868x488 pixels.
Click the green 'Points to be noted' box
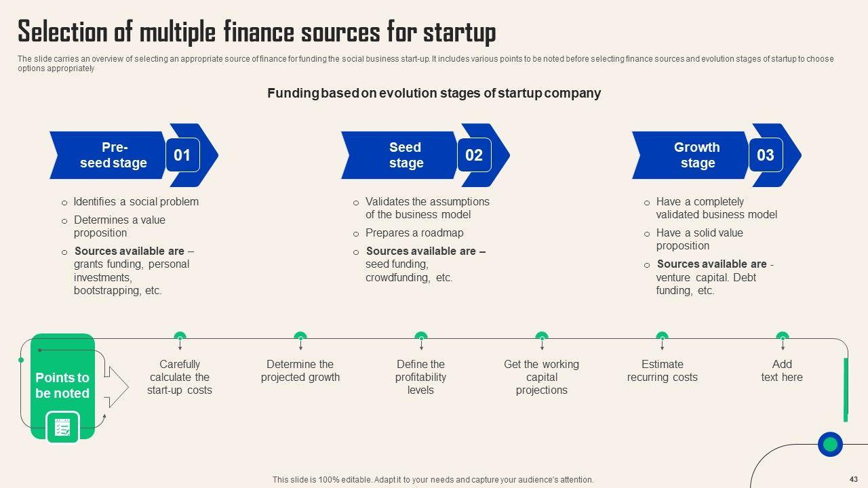coord(62,385)
